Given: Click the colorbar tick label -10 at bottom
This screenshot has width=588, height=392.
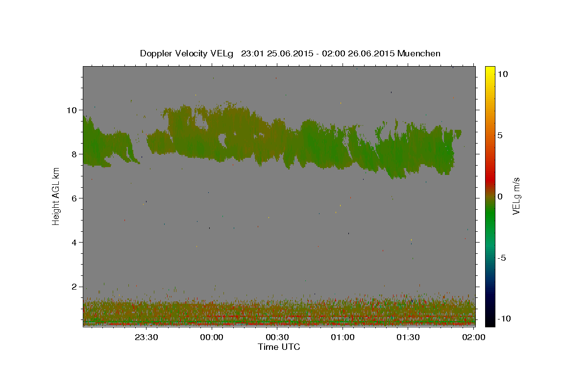Looking at the screenshot, I should tap(503, 318).
